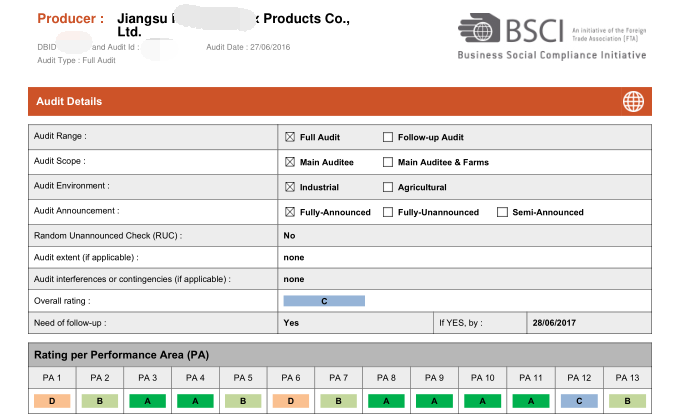This screenshot has height=420, width=691.
Task: Check the Semi-Announced box
Action: [x=502, y=212]
